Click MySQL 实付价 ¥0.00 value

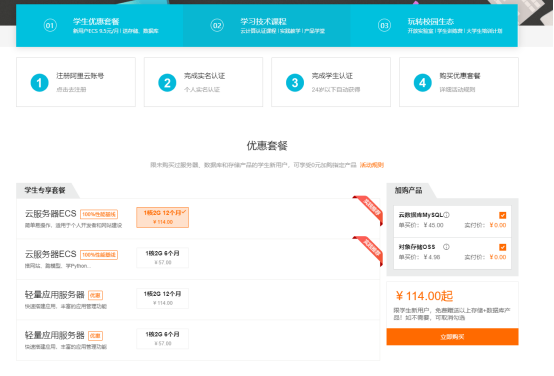pyautogui.click(x=498, y=225)
